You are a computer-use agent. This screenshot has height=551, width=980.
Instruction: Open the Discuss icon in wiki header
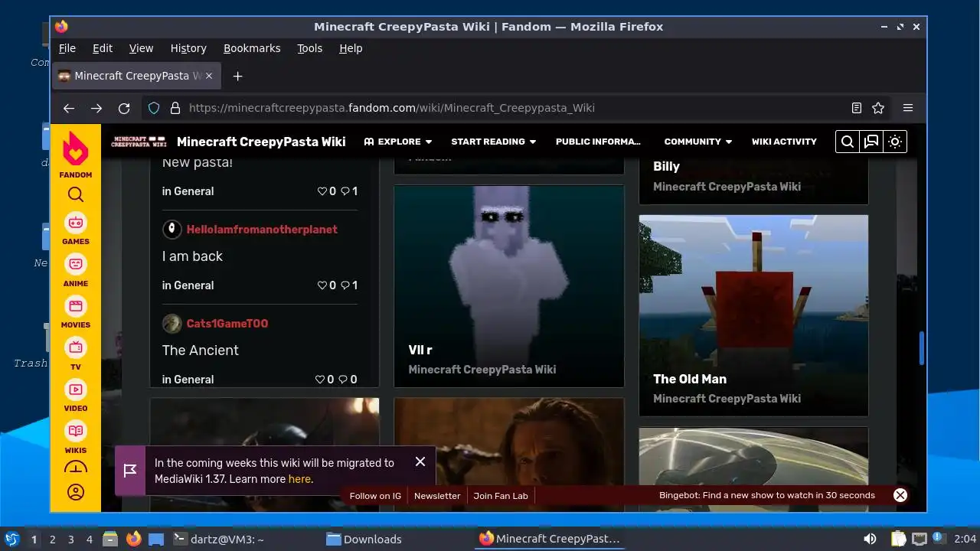tap(871, 142)
